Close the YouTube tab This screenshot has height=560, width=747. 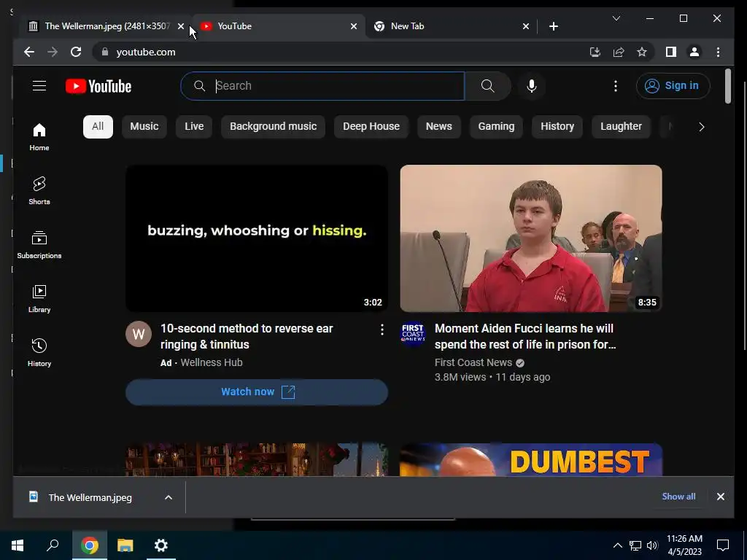pyautogui.click(x=354, y=26)
